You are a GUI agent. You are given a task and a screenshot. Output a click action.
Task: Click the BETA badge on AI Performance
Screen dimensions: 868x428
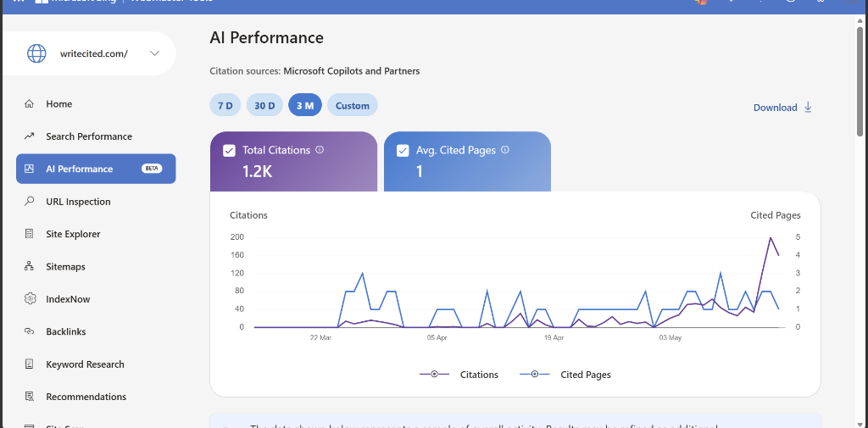click(152, 169)
